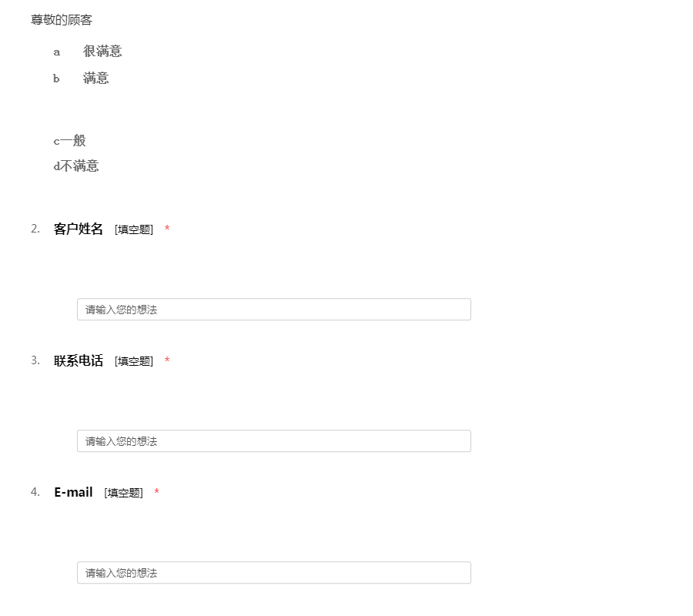693x616 pixels.
Task: Click red required asterisk next to 客户姓名
Action: (167, 228)
